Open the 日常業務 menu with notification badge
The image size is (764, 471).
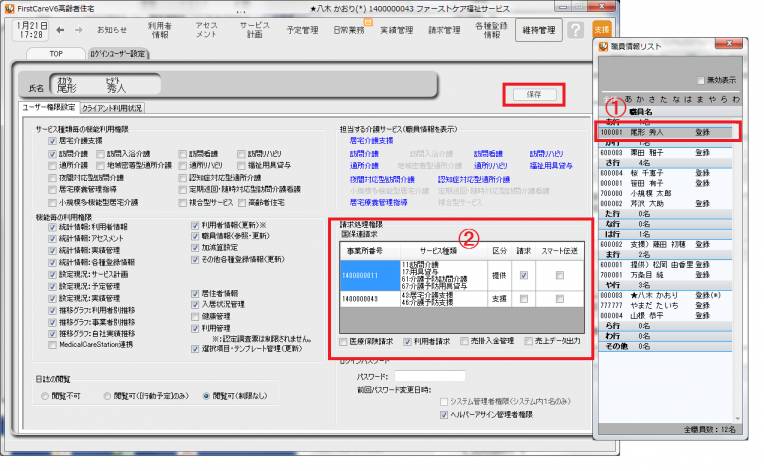click(349, 30)
